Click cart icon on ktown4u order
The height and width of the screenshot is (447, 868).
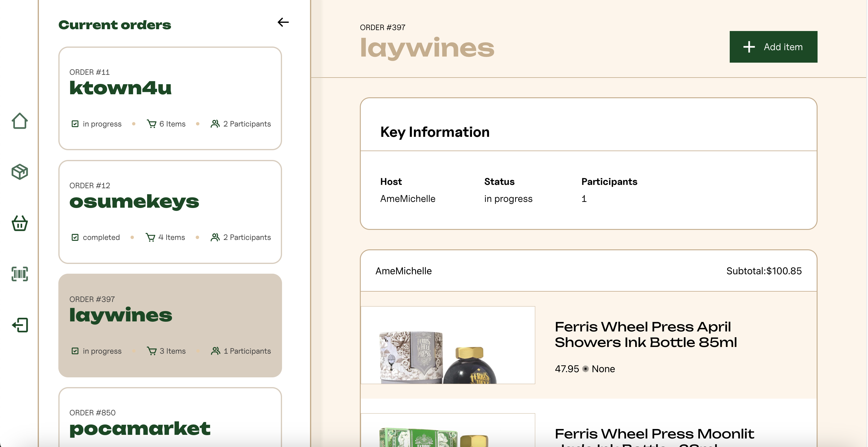point(151,124)
